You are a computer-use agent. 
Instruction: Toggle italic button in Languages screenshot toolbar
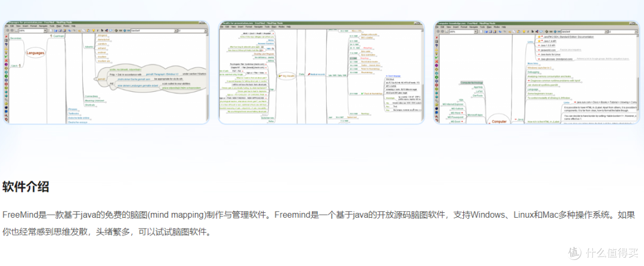click(x=98, y=30)
